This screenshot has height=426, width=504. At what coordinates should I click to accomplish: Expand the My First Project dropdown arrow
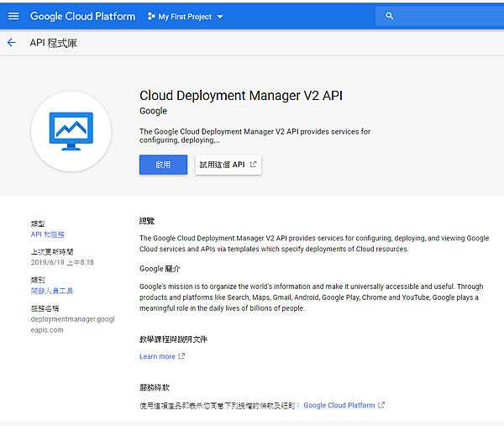click(x=220, y=17)
